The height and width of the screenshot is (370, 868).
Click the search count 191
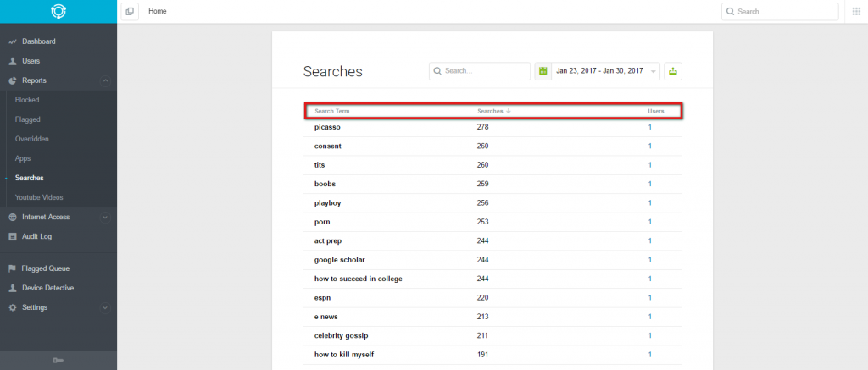click(482, 355)
